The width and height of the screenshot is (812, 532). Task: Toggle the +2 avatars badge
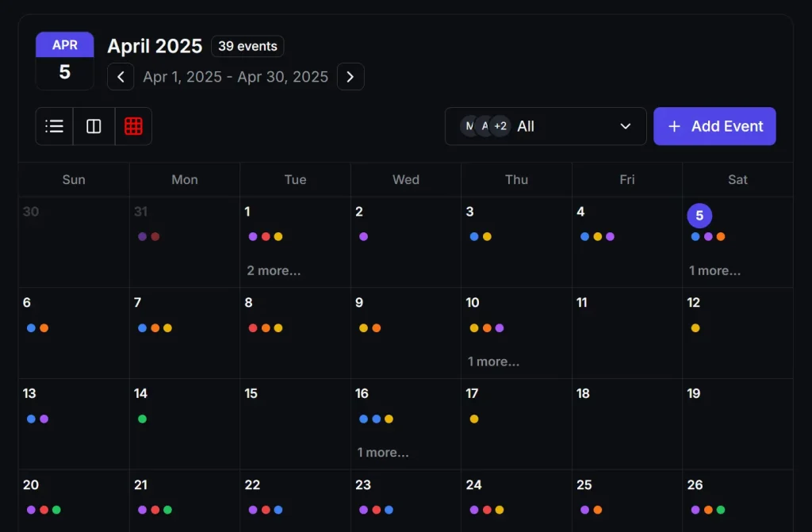[500, 125]
